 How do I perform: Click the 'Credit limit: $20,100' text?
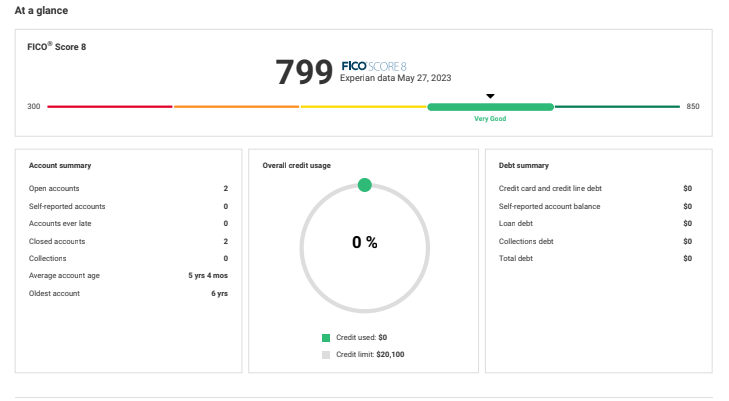pyautogui.click(x=370, y=355)
